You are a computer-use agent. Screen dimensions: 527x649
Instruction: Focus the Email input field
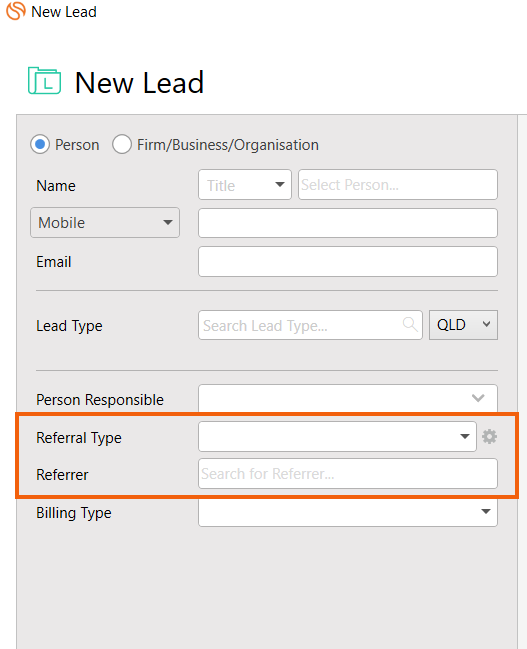tap(348, 262)
